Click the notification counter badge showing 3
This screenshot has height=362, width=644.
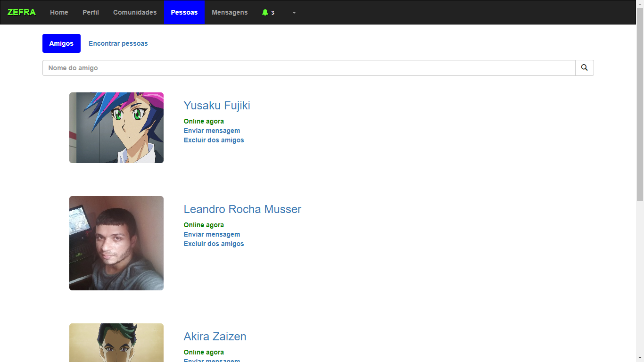coord(272,13)
